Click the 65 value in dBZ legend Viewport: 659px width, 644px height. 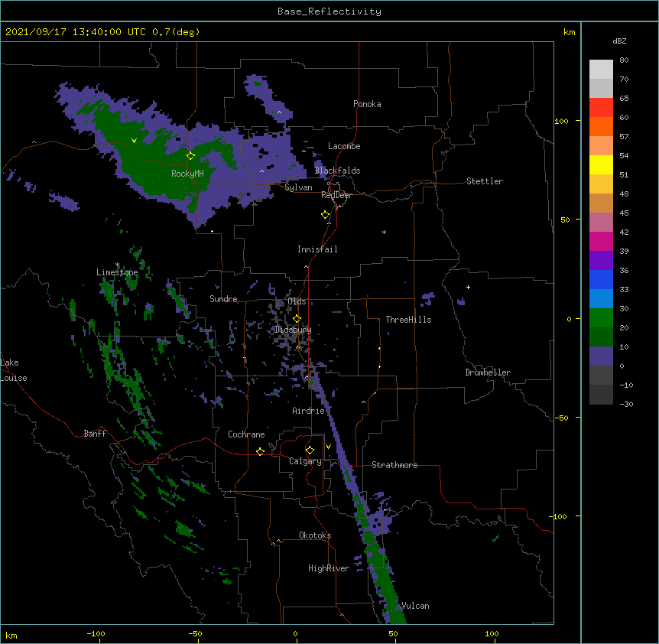click(624, 98)
